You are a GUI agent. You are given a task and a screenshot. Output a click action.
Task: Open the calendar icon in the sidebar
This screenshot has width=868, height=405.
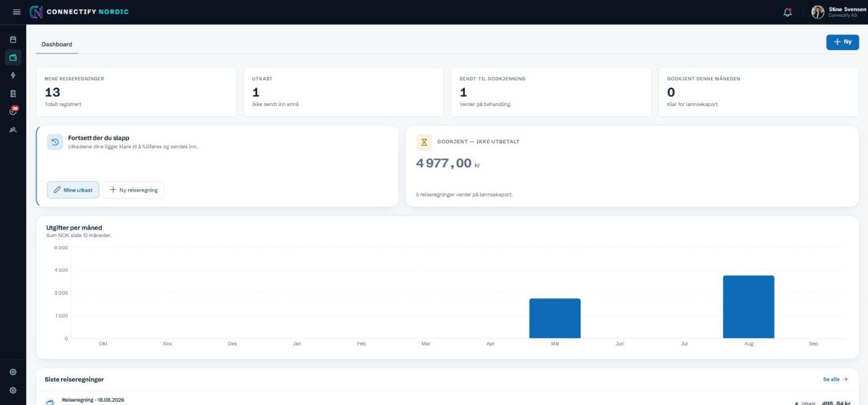tap(13, 40)
